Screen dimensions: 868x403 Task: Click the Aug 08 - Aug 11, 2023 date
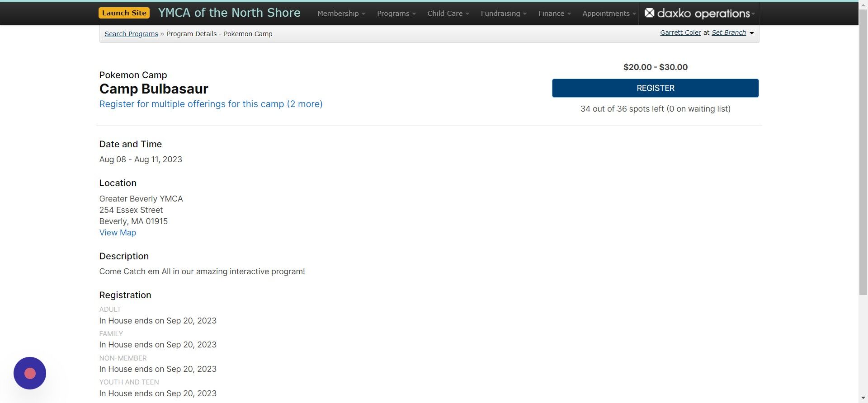click(x=141, y=159)
